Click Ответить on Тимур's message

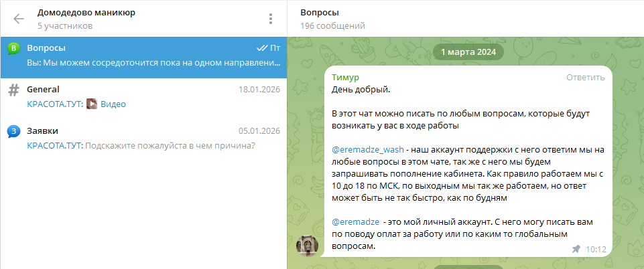(x=585, y=78)
